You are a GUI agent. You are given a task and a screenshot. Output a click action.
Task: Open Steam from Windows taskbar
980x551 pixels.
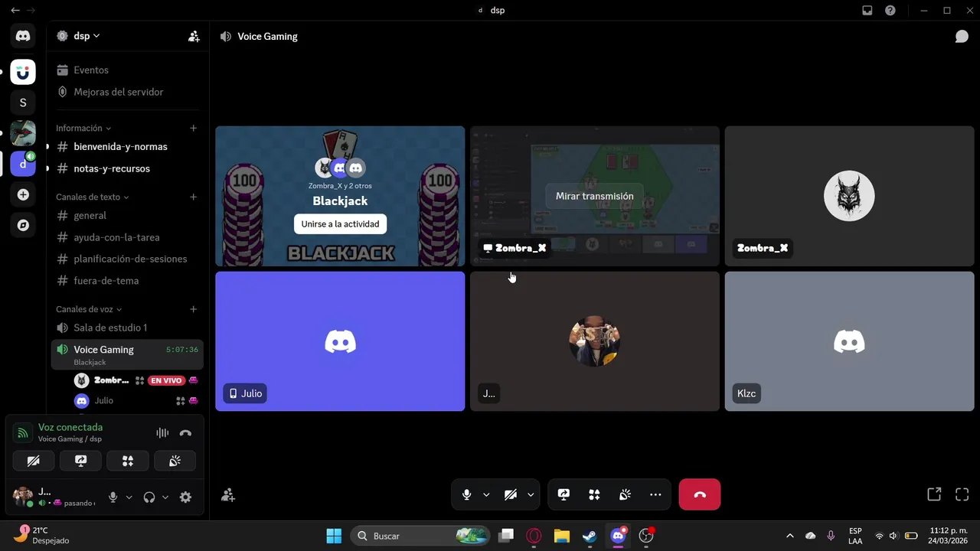tap(590, 536)
